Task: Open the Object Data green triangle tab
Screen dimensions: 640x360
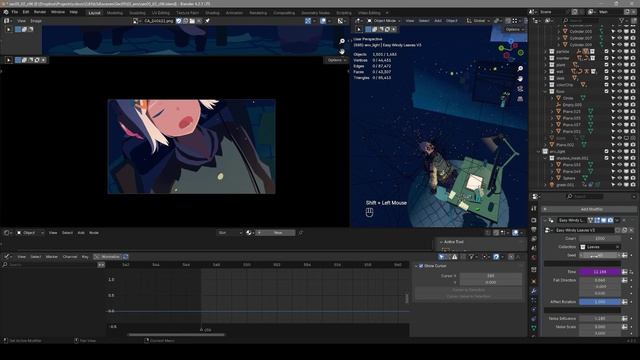Action: pyautogui.click(x=534, y=328)
